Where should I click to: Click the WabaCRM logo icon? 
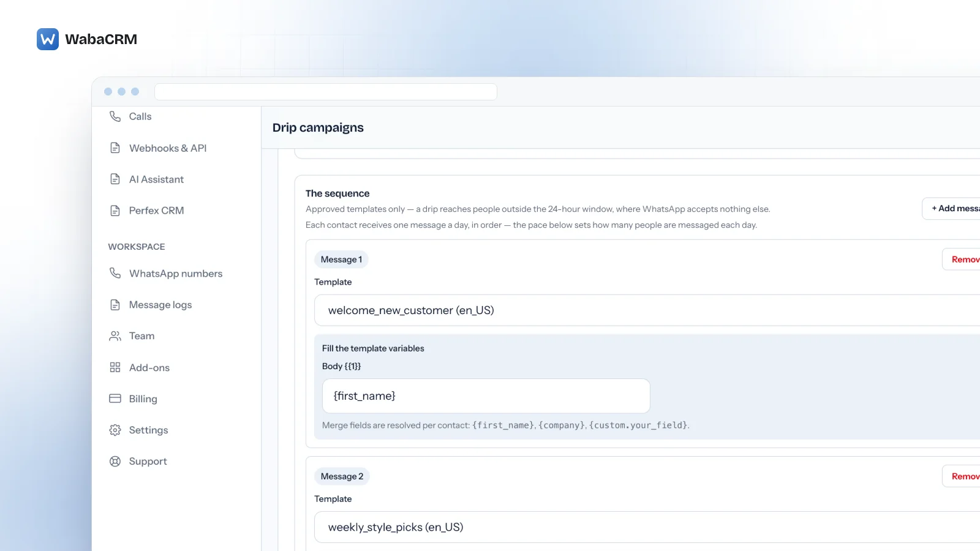[48, 39]
